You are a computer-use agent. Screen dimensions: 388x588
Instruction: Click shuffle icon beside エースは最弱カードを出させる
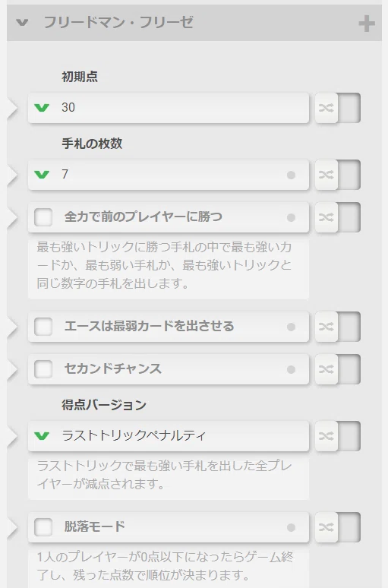pos(326,327)
